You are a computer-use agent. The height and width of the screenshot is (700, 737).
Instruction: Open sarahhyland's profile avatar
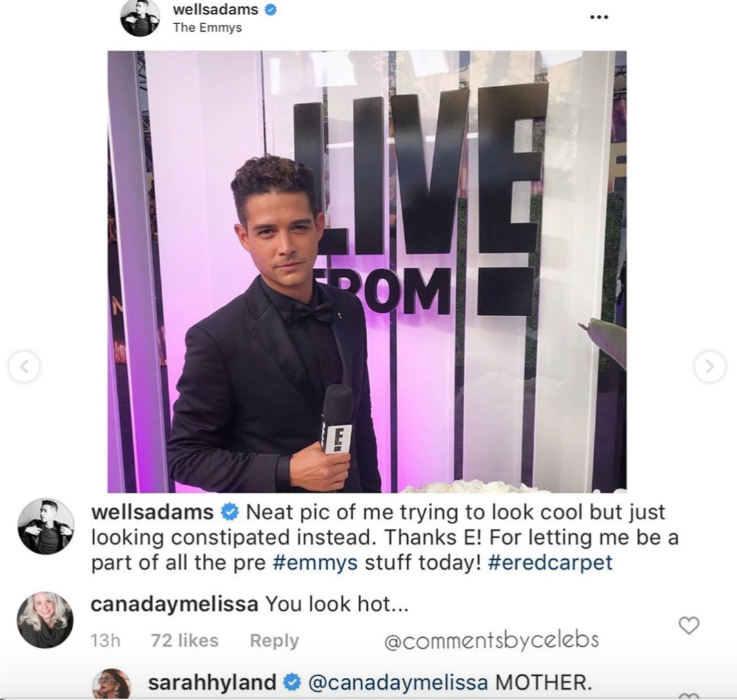(x=111, y=685)
